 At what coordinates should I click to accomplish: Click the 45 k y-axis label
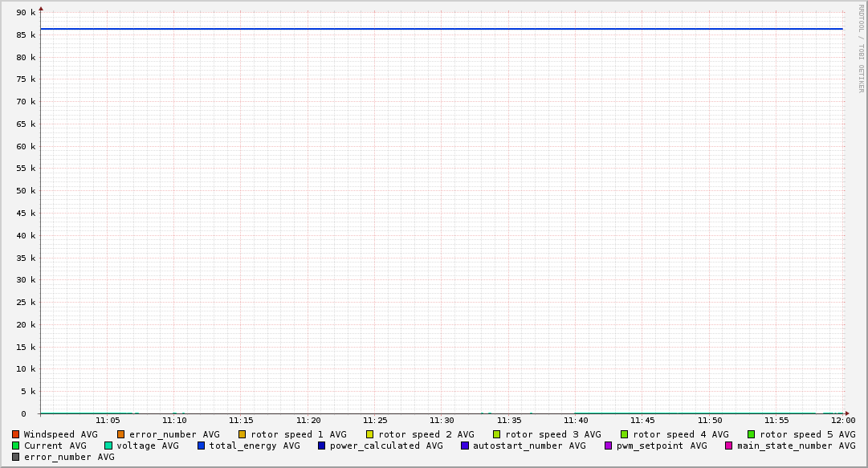27,214
